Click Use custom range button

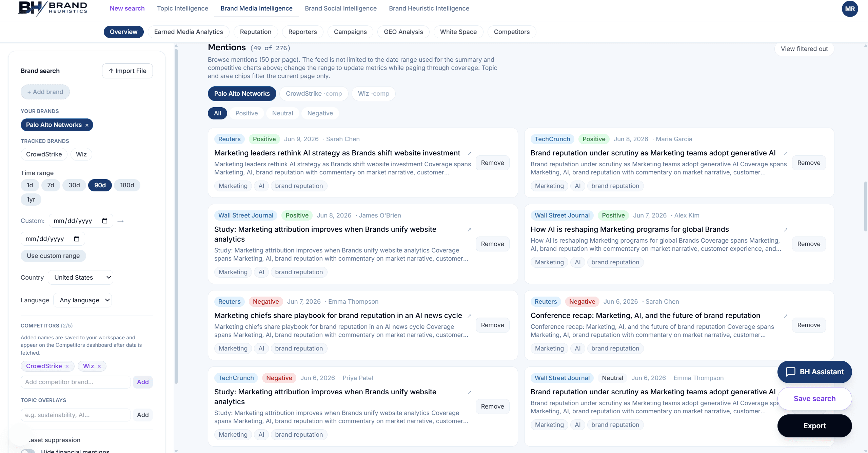[53, 256]
